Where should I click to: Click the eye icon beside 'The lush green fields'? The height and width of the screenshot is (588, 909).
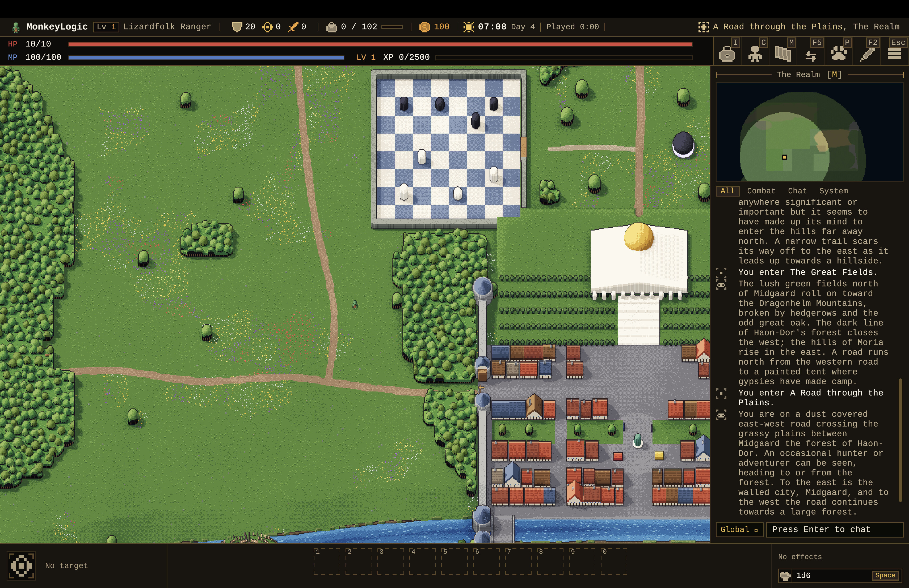[721, 285]
